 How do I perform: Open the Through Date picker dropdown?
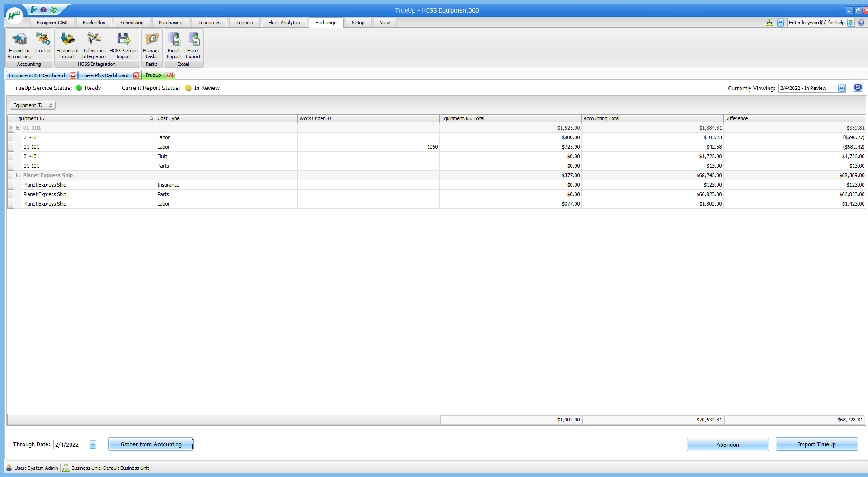[93, 444]
